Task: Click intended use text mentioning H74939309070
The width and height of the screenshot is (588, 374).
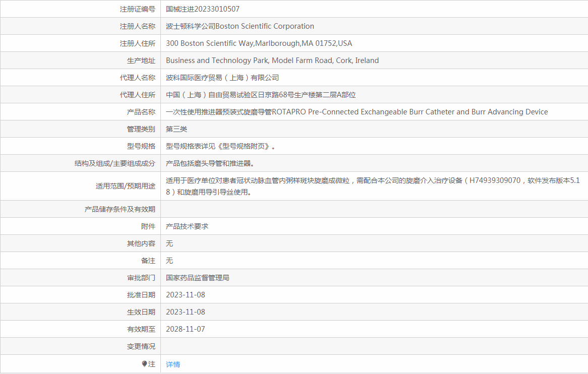Action: pyautogui.click(x=373, y=186)
